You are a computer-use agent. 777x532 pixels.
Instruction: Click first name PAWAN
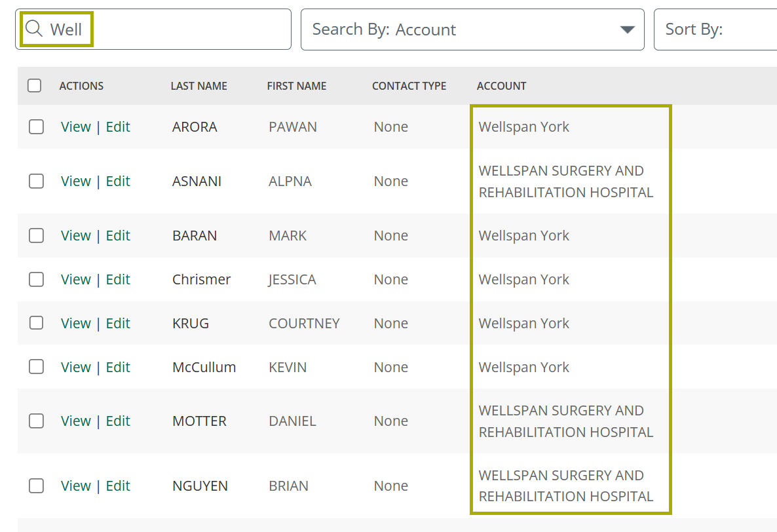[x=293, y=127]
